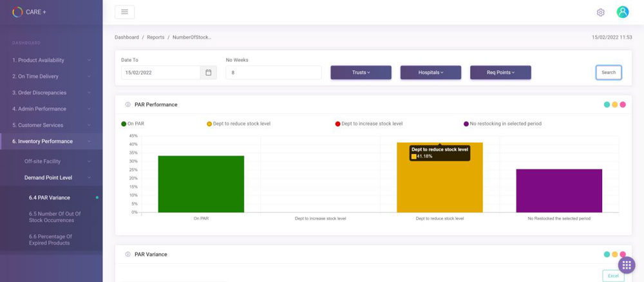Toggle Dept to increase stock level legend

[369, 124]
